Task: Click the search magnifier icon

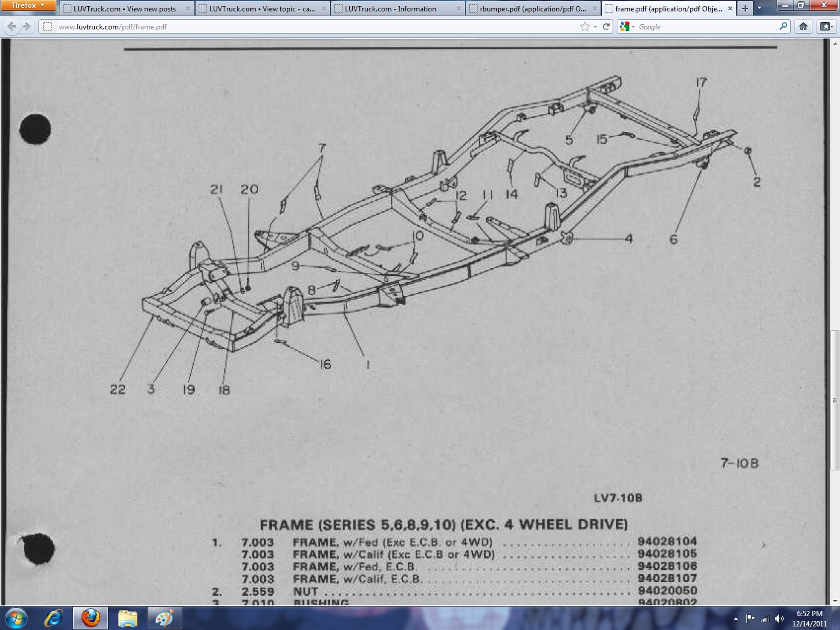Action: coord(783,26)
